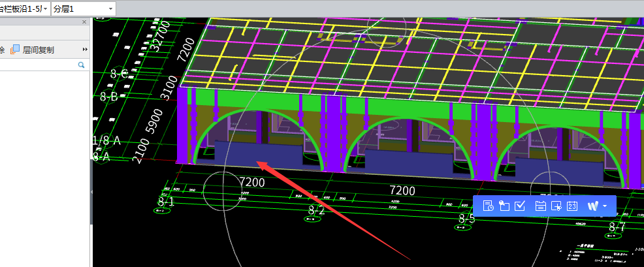644x267 pixels.
Task: Click the folder-with-key icon in floating toolbar
Action: 504,206
